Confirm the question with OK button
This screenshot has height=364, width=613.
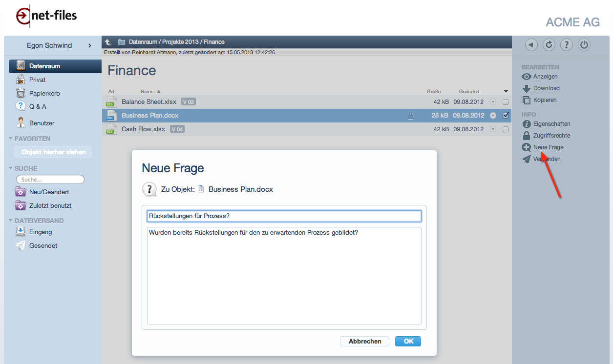click(408, 342)
